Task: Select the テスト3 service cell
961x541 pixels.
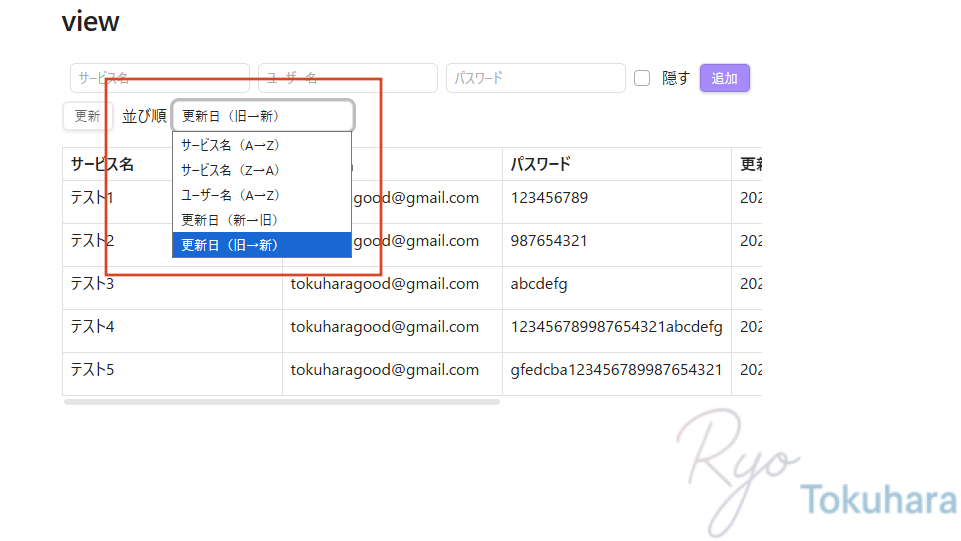Action: coord(92,284)
